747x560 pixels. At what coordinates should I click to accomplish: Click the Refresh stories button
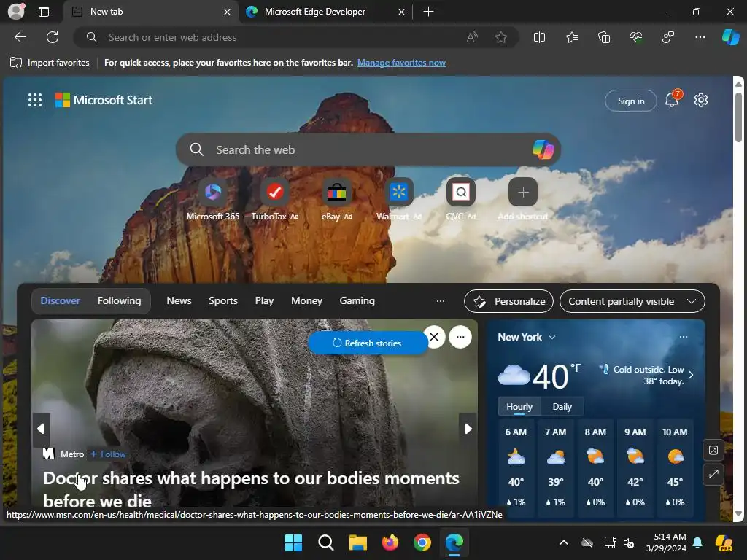(x=368, y=343)
